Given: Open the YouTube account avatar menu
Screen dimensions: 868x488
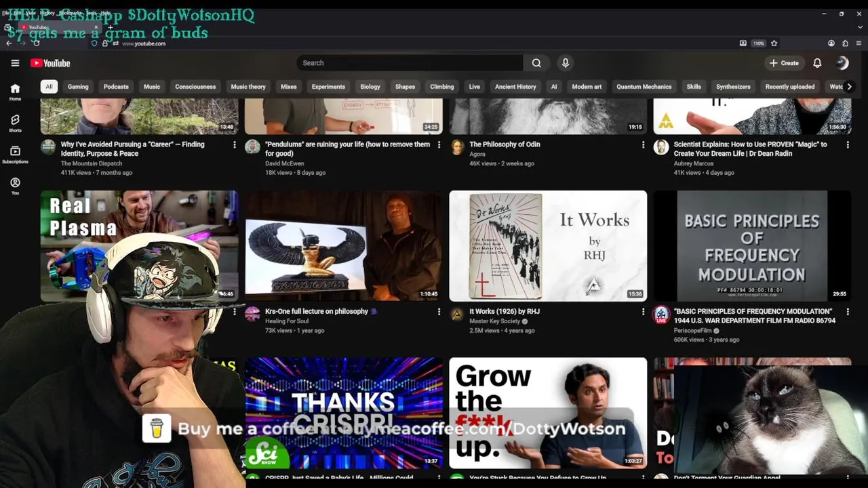Looking at the screenshot, I should point(842,63).
